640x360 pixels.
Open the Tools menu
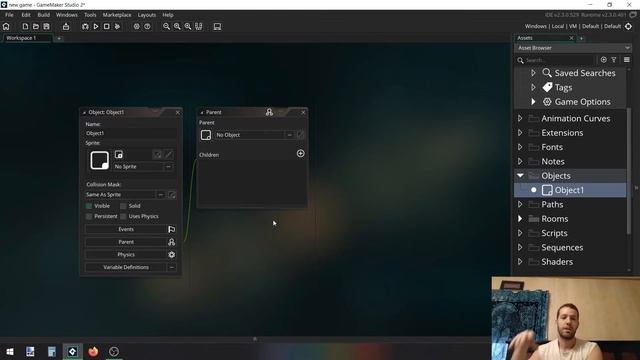coord(90,15)
